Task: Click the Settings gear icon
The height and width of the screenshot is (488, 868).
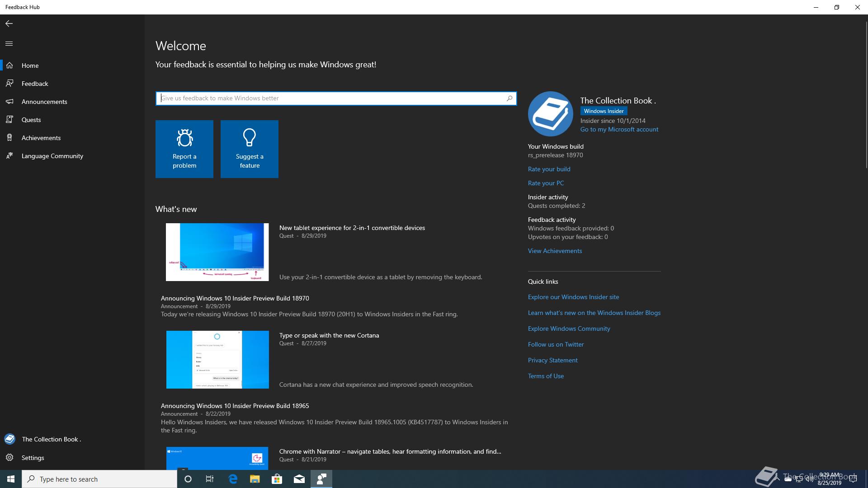Action: click(9, 458)
